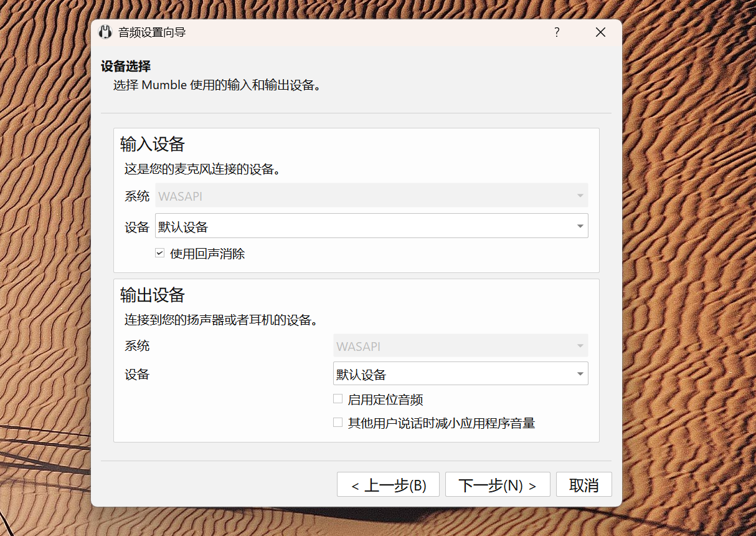756x536 pixels.
Task: Open the input 设备 默认设备 dropdown
Action: pyautogui.click(x=371, y=226)
